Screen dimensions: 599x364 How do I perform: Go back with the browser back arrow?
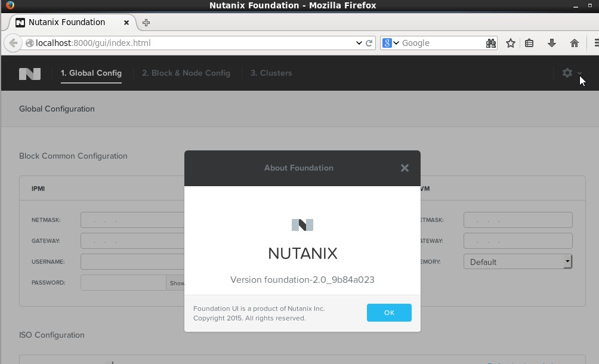pyautogui.click(x=13, y=43)
